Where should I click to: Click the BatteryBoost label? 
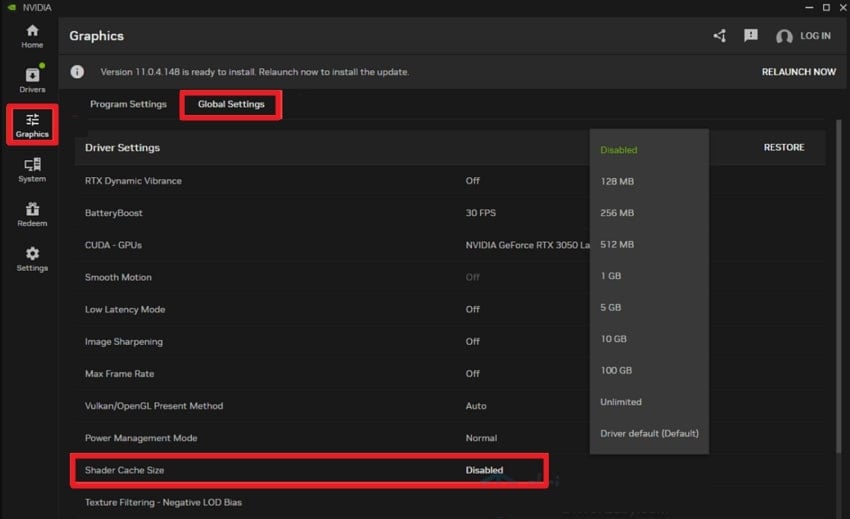[113, 213]
